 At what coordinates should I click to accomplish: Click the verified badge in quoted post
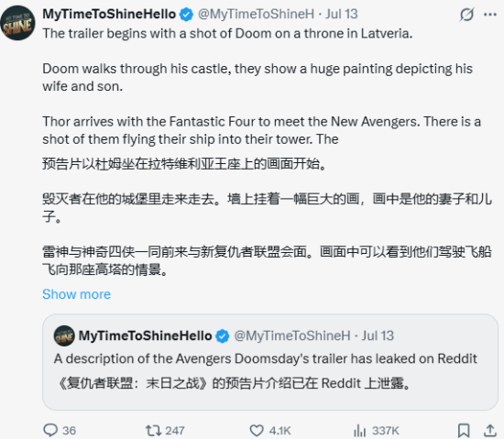(x=223, y=336)
